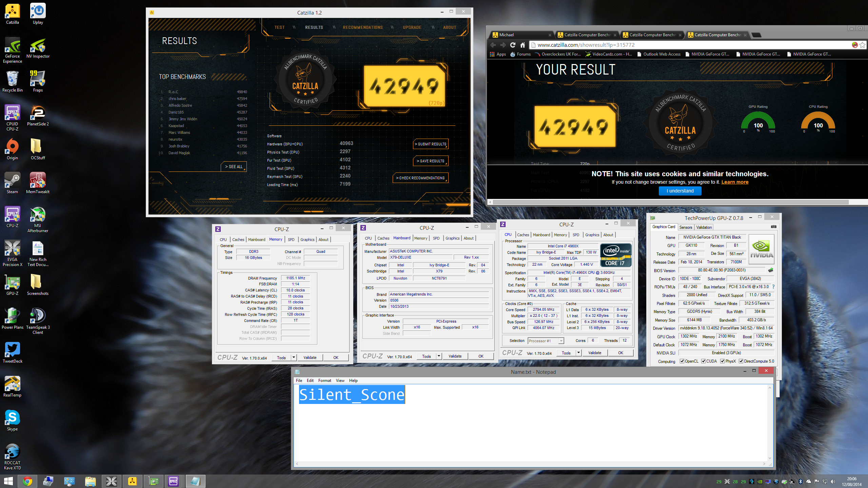Open the SPD tab in Memory CPU-Z window
This screenshot has width=868, height=488.
[x=291, y=240]
